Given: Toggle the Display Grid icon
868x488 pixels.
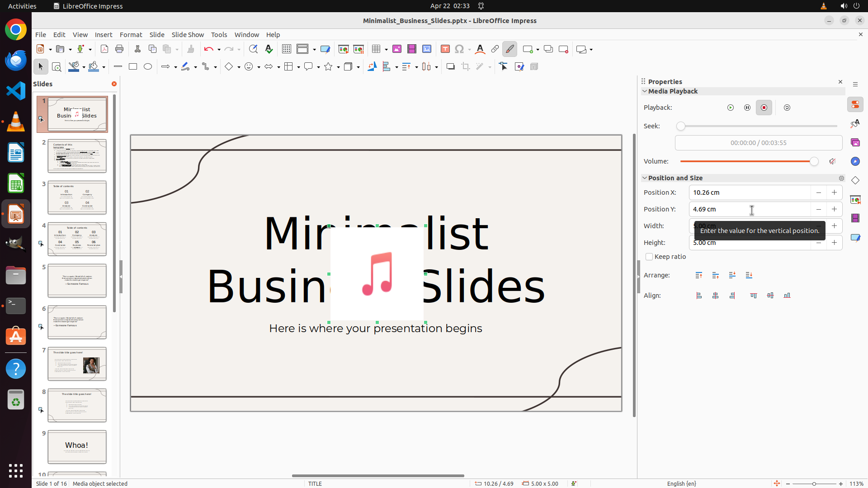Looking at the screenshot, I should tap(286, 49).
